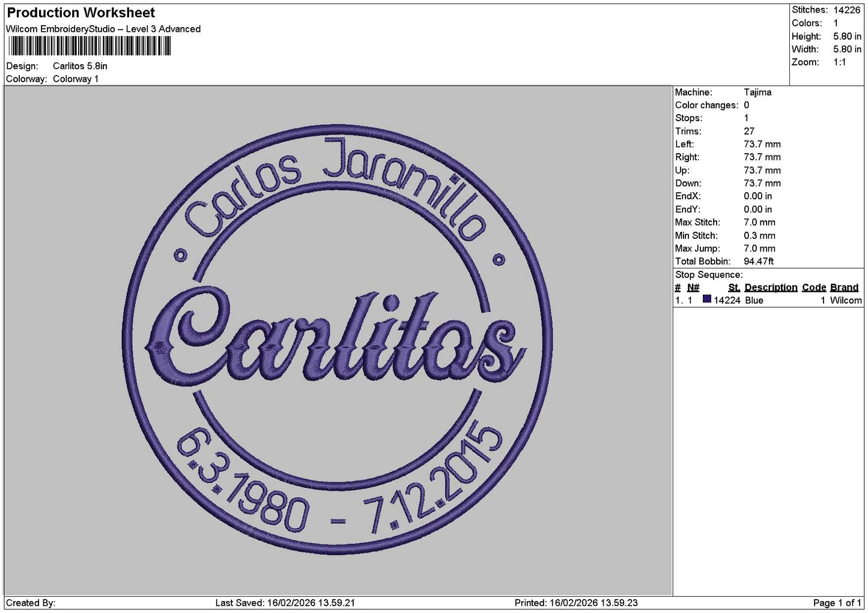Click the Stop Sequence heading

[x=709, y=275]
